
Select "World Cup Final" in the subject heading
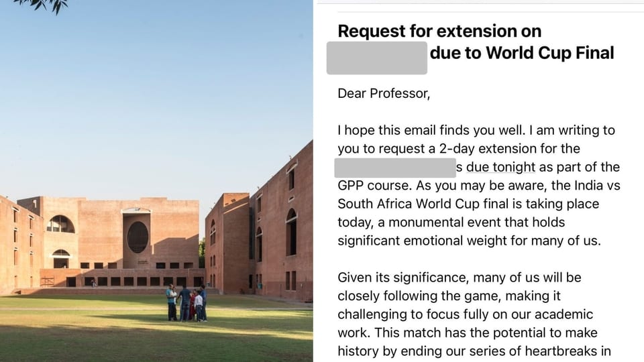pos(550,53)
